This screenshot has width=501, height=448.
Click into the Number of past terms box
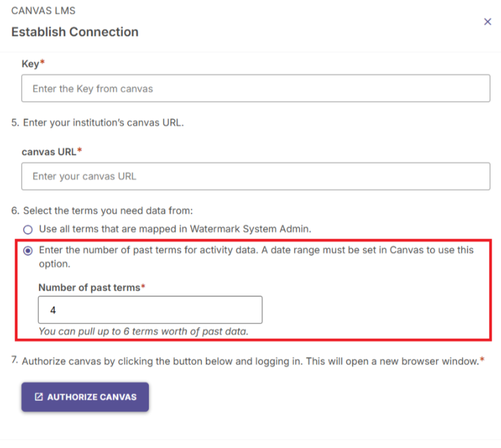(x=150, y=310)
